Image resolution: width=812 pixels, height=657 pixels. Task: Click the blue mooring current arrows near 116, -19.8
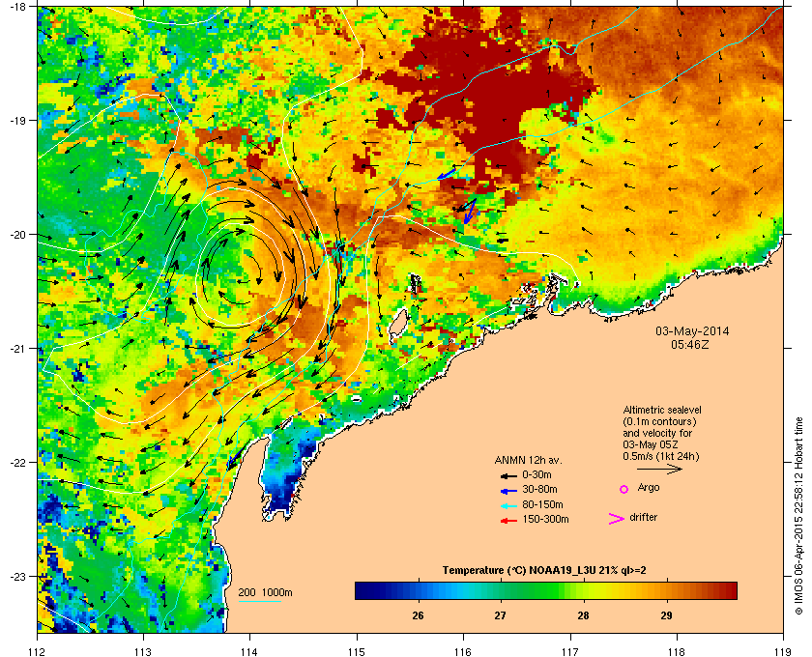tap(469, 211)
